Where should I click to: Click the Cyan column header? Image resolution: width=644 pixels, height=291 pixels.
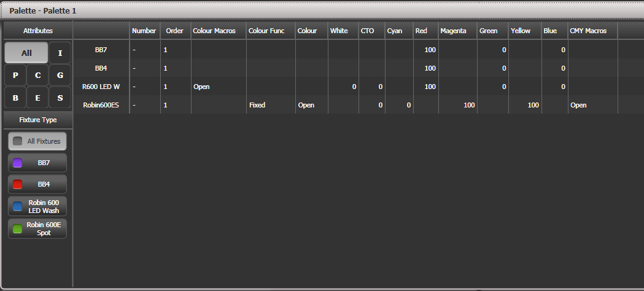(x=399, y=31)
